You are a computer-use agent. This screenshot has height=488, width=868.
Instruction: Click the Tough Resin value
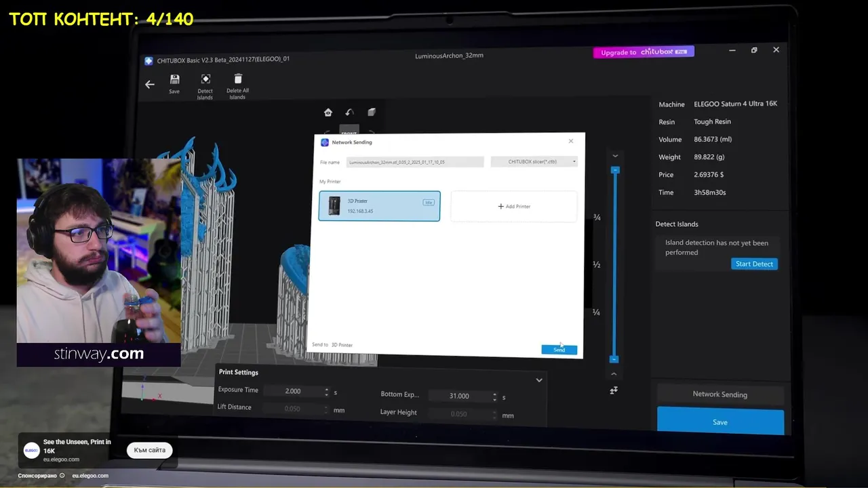(712, 121)
